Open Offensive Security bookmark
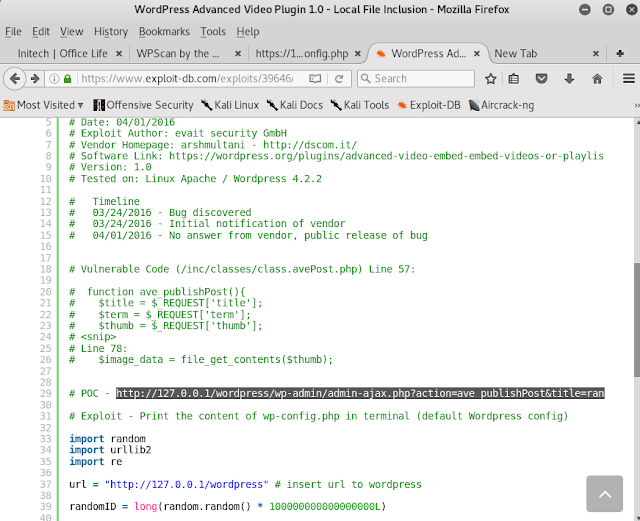The width and height of the screenshot is (640, 521). (143, 105)
